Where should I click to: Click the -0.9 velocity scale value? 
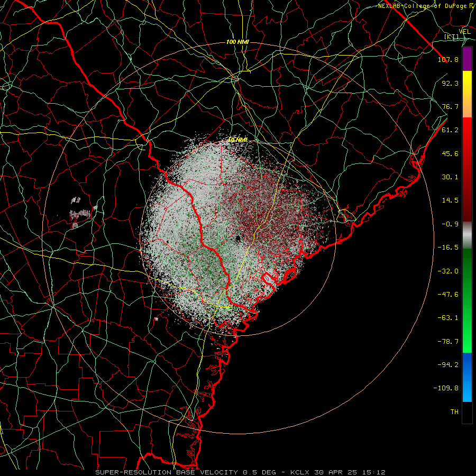[450, 224]
